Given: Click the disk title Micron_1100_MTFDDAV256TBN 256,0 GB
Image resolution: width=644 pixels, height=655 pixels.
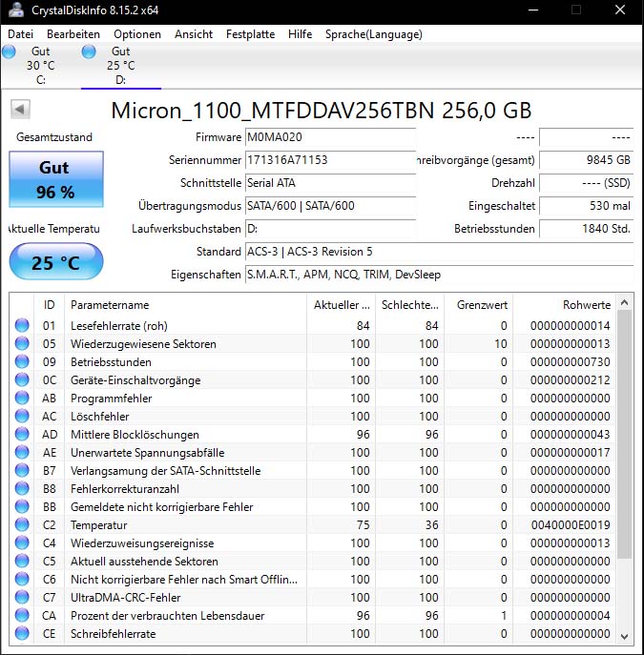Looking at the screenshot, I should pos(321,111).
